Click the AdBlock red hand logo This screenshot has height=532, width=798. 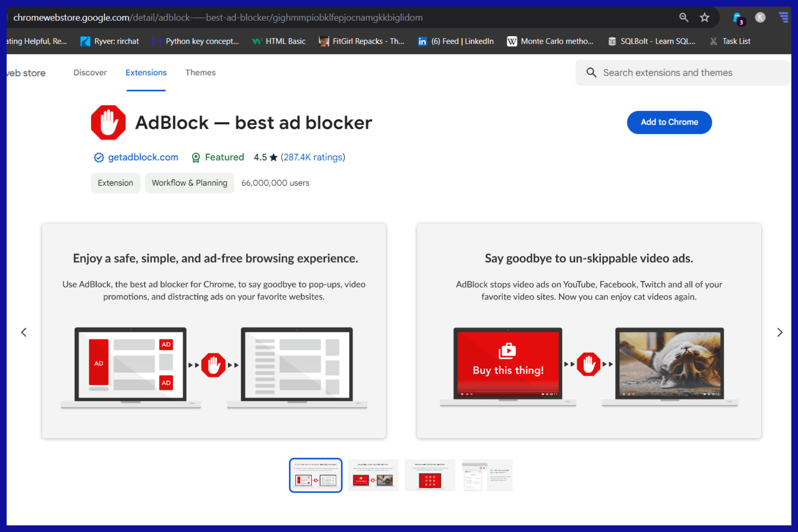point(108,123)
